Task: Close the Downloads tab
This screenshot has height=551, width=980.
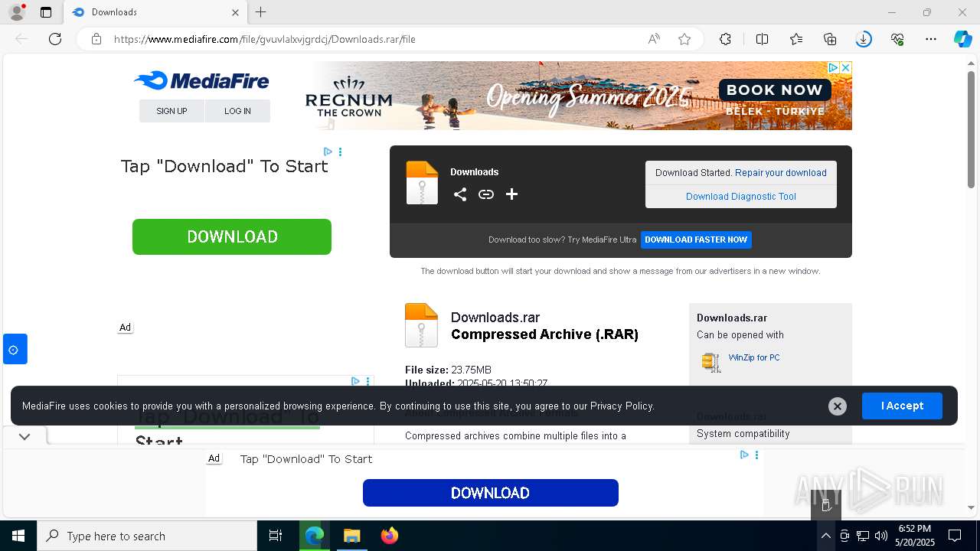Action: (x=236, y=12)
